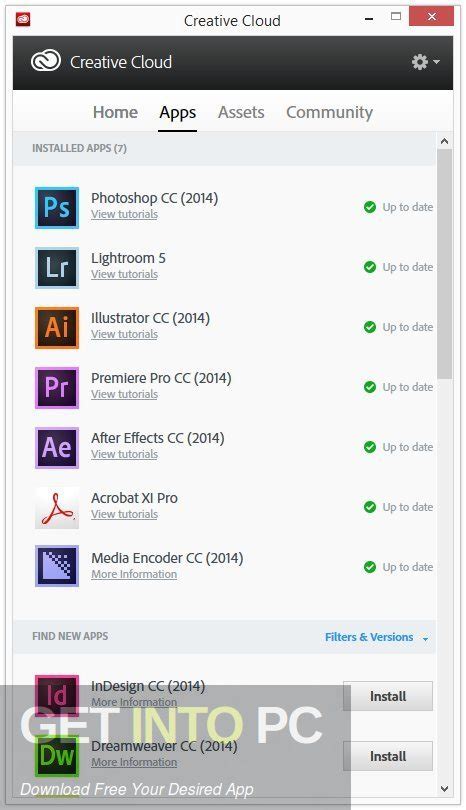Select the Apps tab
This screenshot has height=810, width=466.
(178, 113)
